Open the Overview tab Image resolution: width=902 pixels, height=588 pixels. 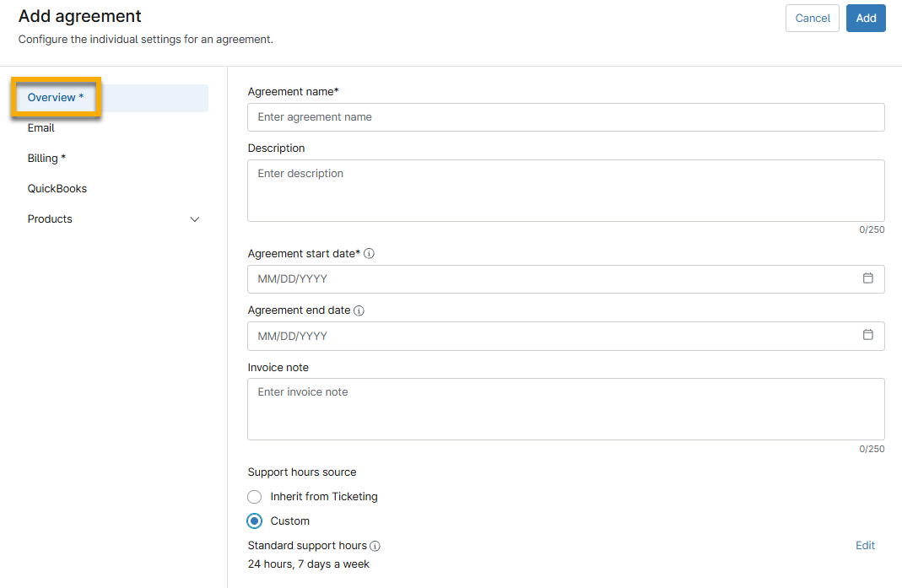pyautogui.click(x=56, y=98)
